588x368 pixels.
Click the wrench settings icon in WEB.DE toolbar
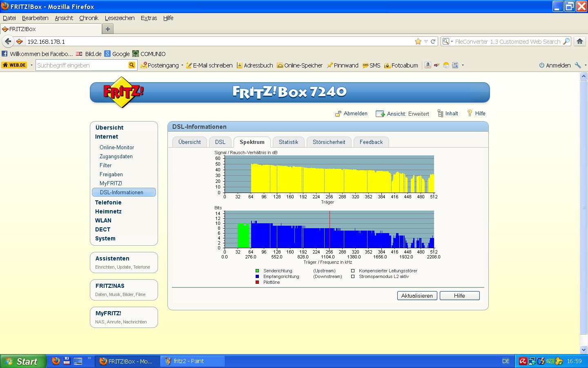[x=577, y=65]
